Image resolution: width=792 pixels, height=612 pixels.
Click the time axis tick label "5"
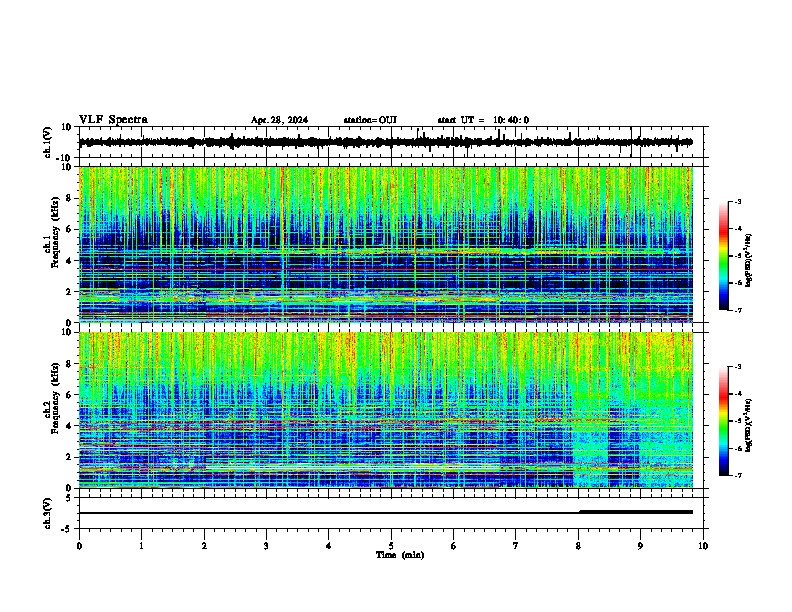click(x=391, y=546)
